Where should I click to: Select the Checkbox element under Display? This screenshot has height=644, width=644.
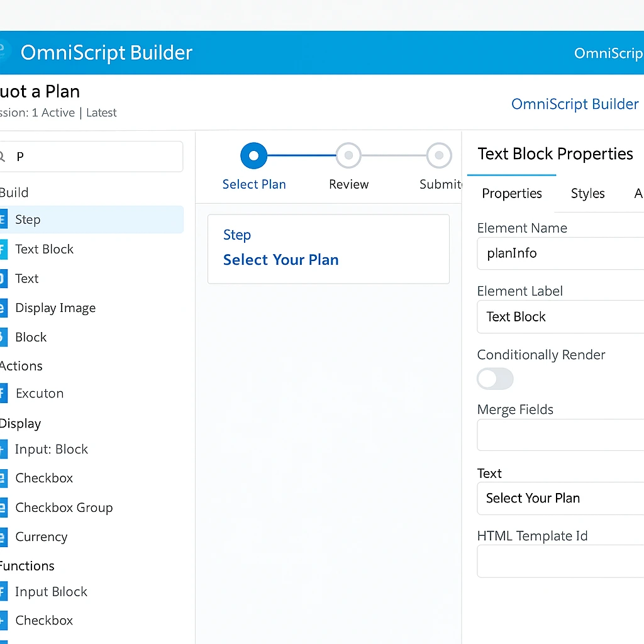coord(4,478)
